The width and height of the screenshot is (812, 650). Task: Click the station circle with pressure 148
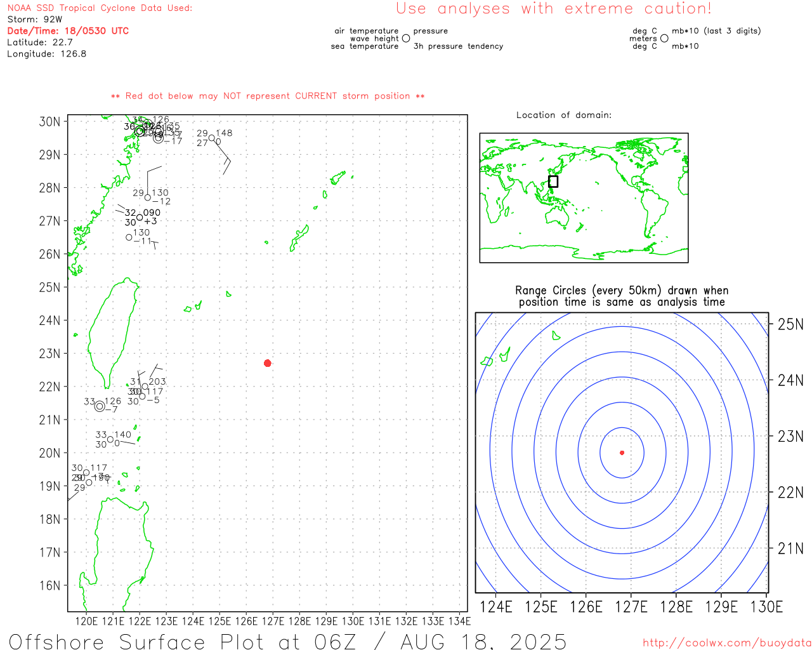(212, 138)
